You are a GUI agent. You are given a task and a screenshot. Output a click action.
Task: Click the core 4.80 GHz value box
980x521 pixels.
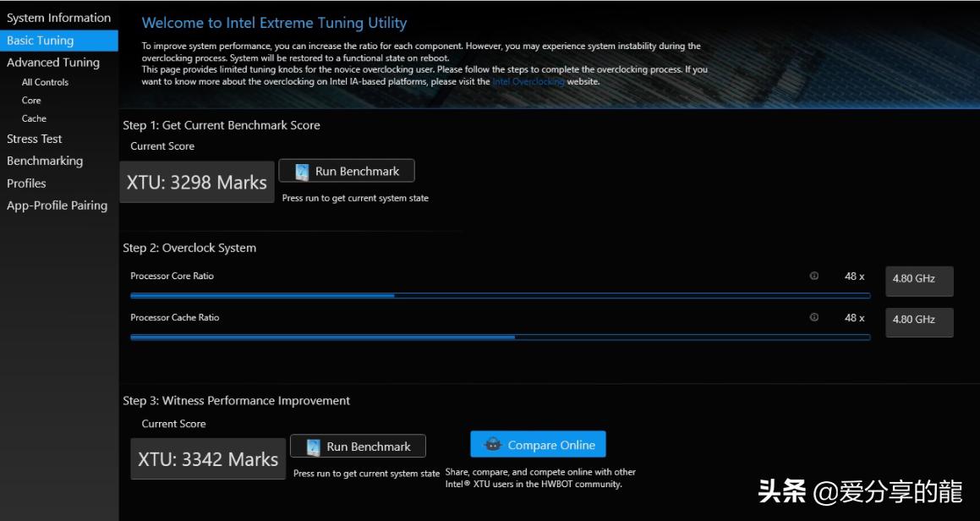point(918,279)
